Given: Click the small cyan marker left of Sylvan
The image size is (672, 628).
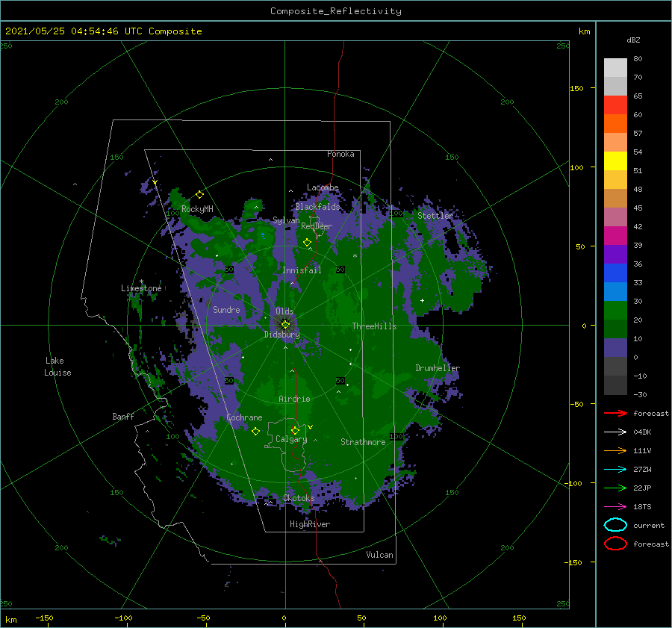Looking at the screenshot, I should (263, 236).
